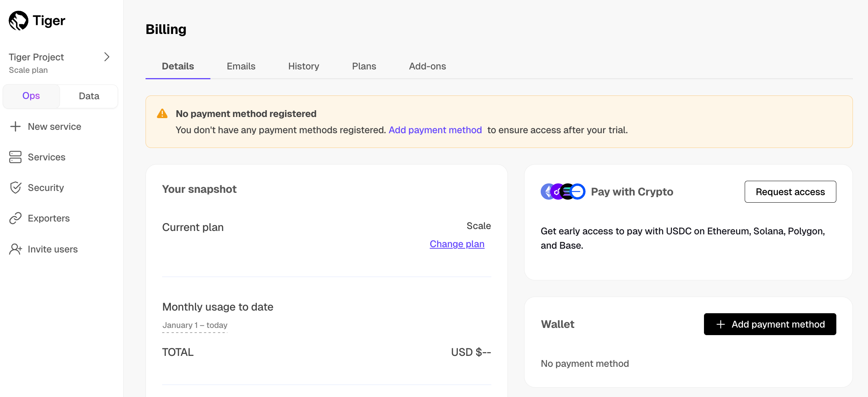Switch back to Ops mode
Screen dimensions: 868x397
[x=31, y=96]
